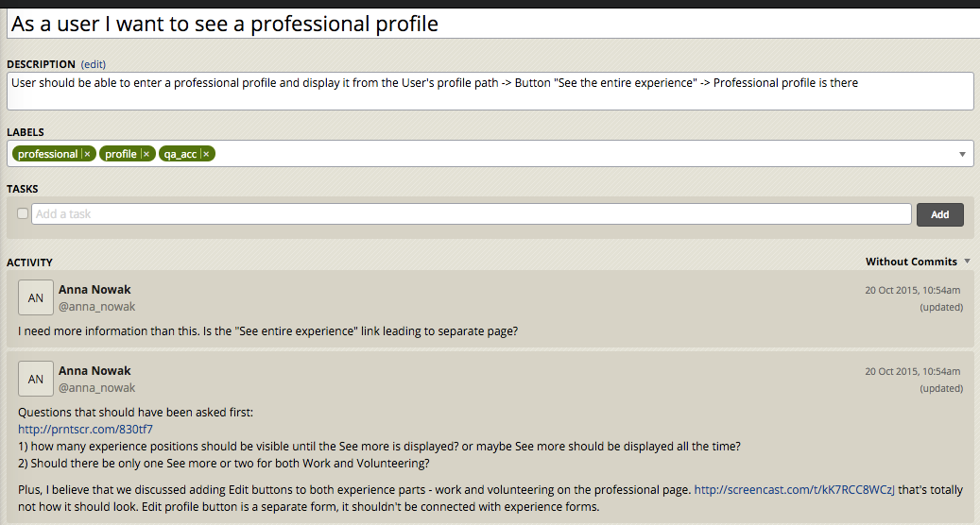
Task: Click the @anna_nowak handle in first comment
Action: 97,307
